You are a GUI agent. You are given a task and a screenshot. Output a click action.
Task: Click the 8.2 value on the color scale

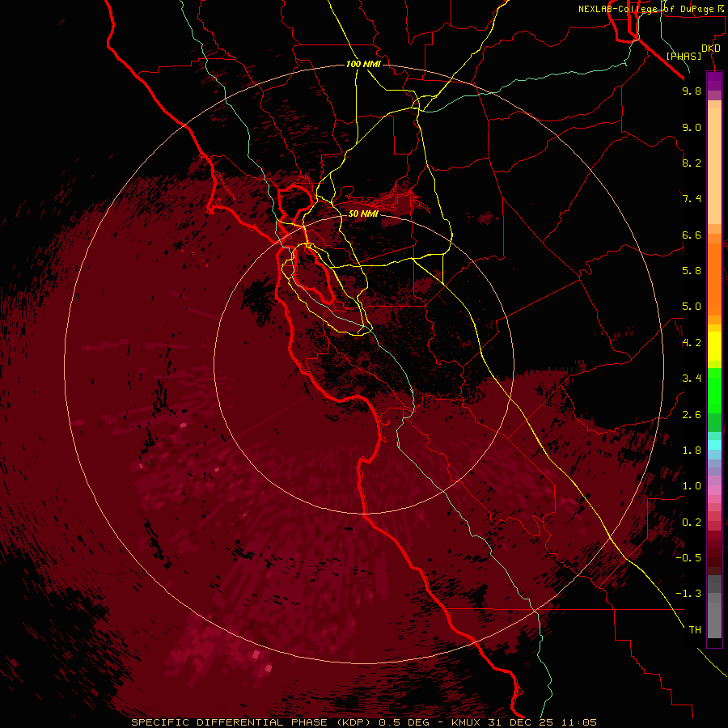(x=692, y=163)
